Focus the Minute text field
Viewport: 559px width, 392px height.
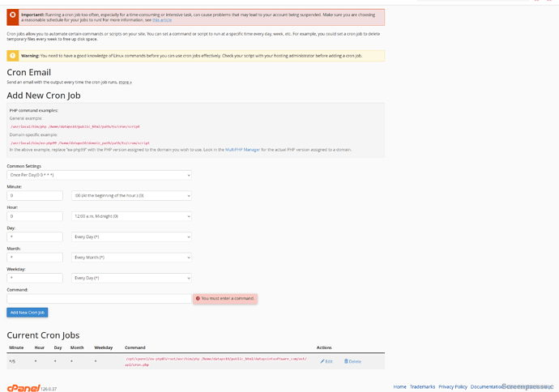pyautogui.click(x=35, y=195)
